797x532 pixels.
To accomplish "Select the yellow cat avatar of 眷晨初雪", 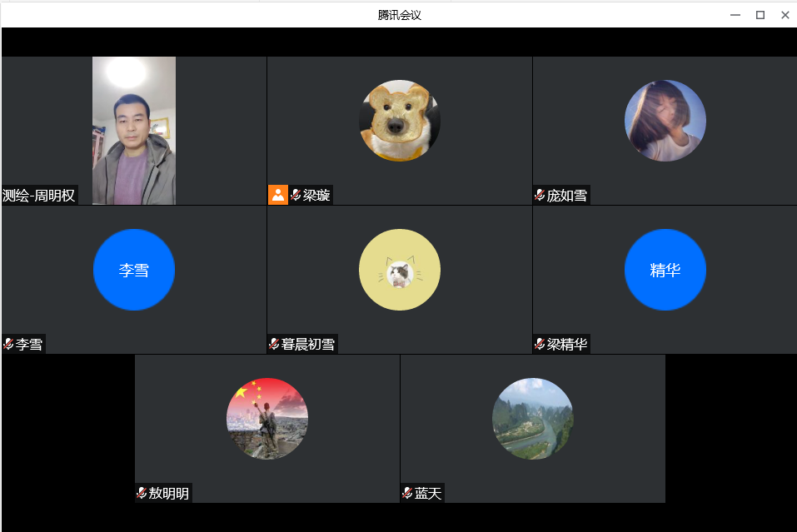I will coord(399,270).
